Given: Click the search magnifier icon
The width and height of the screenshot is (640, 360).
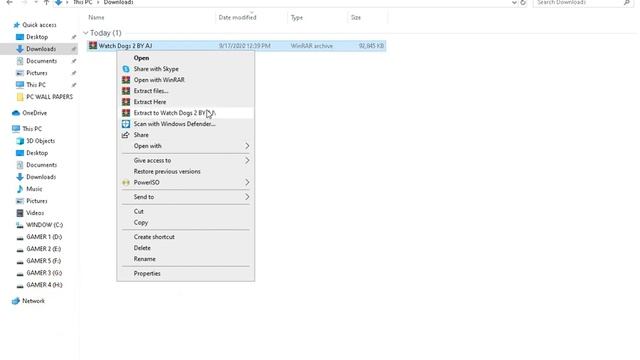Looking at the screenshot, I should tap(627, 2).
